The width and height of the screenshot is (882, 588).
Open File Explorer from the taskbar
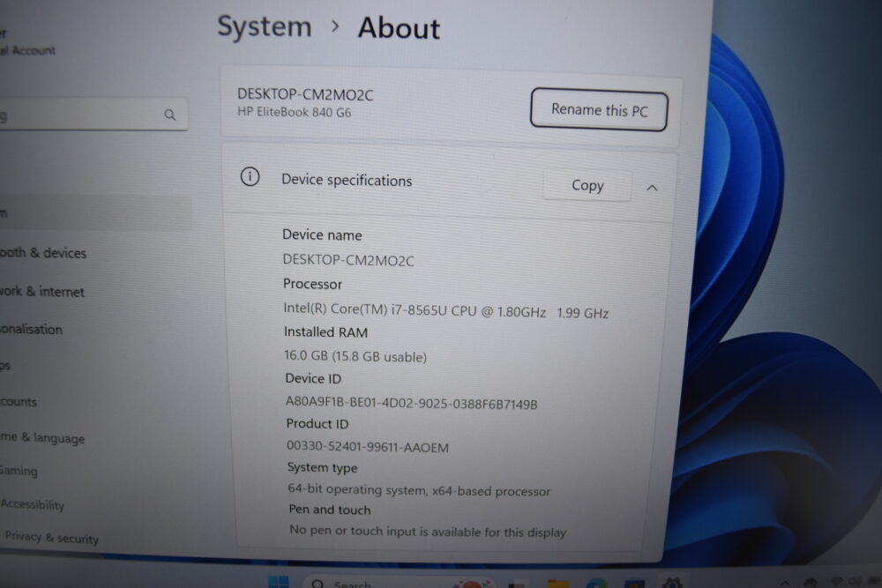(x=558, y=584)
